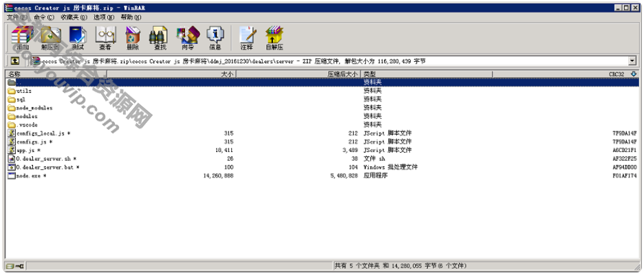
Task: Click the sql folder icon
Action: click(x=12, y=99)
